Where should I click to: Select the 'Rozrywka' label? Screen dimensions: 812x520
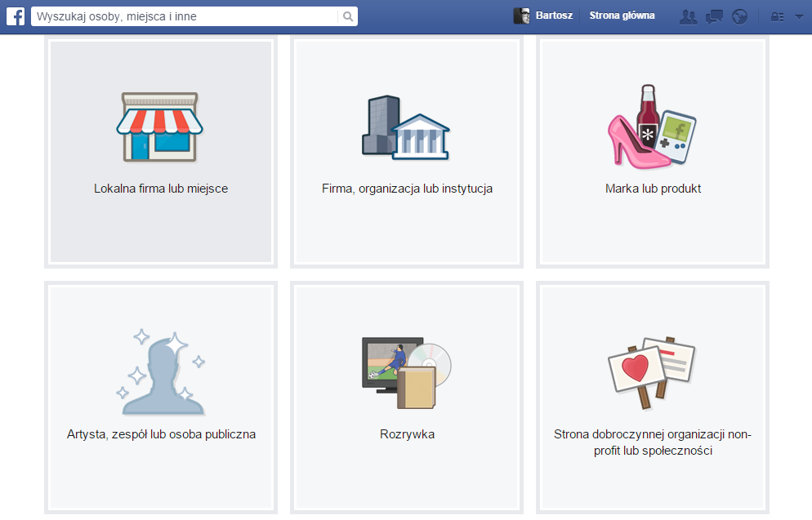click(407, 434)
